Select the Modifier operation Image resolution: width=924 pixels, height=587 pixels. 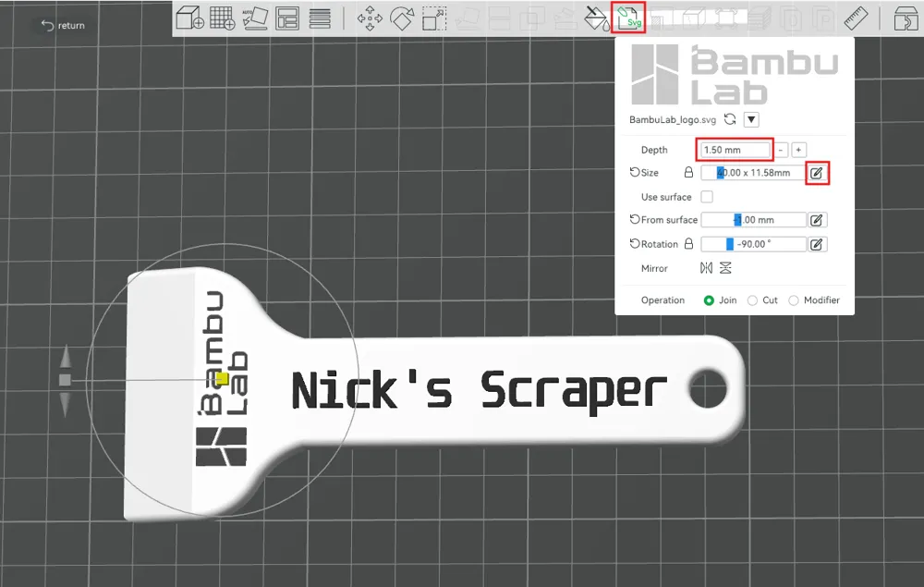pos(794,300)
